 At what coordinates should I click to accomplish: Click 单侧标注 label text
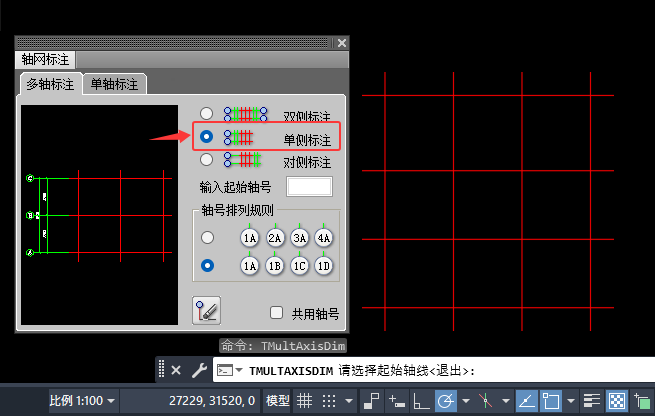[307, 140]
